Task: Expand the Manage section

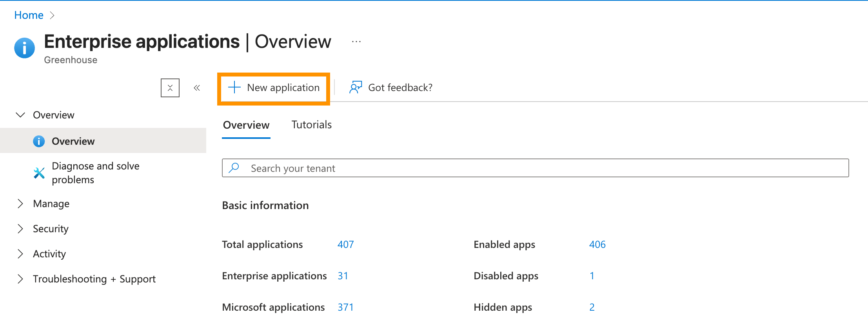Action: pos(20,204)
